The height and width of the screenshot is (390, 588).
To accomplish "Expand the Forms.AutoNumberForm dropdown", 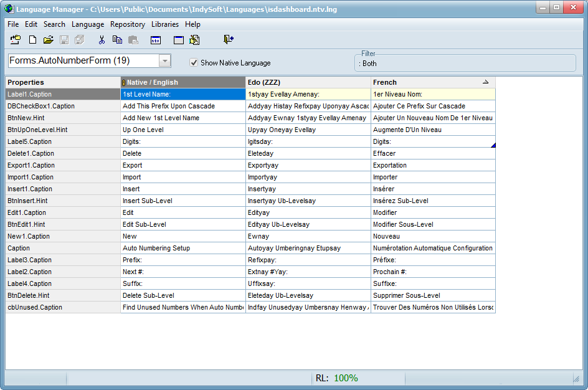I will 164,61.
